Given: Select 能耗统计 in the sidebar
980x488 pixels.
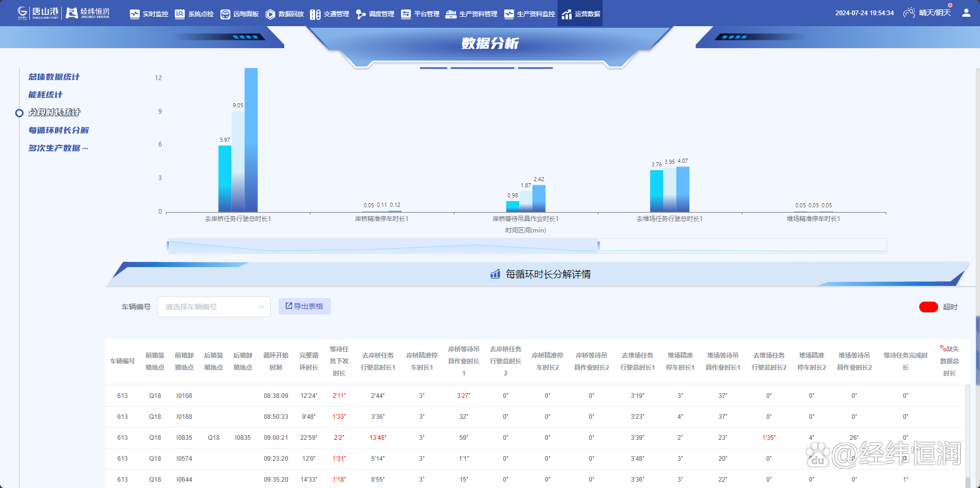Looking at the screenshot, I should (x=46, y=95).
